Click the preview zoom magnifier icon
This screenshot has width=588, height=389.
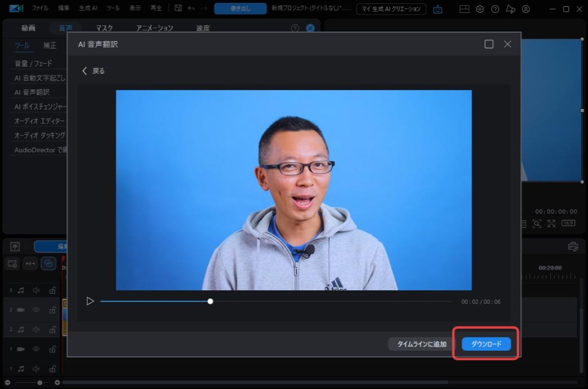tap(536, 223)
